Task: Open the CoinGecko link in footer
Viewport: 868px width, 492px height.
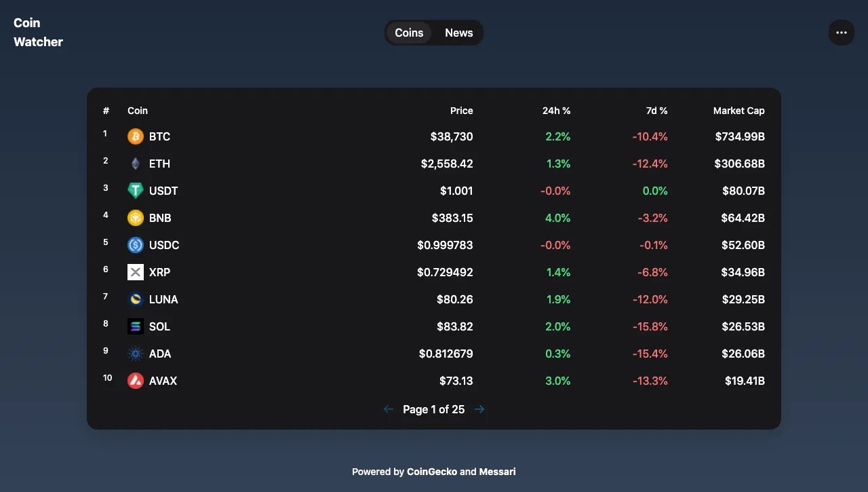Action: click(432, 472)
